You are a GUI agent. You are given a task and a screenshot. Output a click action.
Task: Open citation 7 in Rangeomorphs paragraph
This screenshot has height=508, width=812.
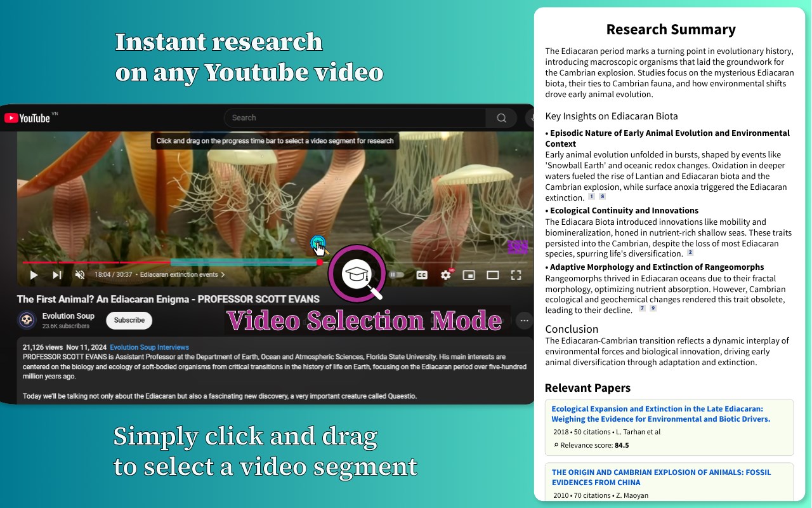(642, 309)
